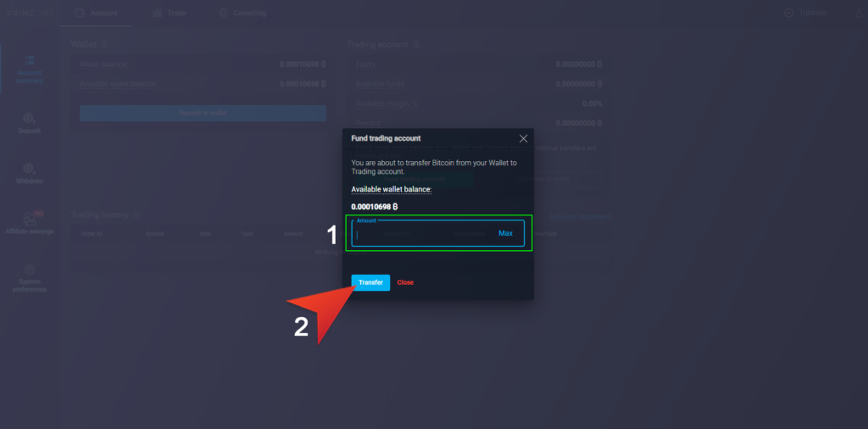Confirm with the blue Transfer button

[x=370, y=282]
